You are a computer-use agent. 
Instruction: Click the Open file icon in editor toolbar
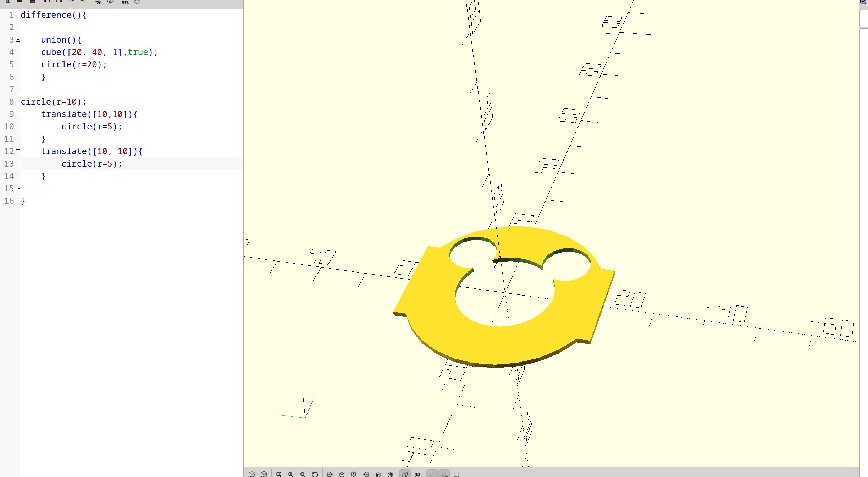pyautogui.click(x=20, y=2)
